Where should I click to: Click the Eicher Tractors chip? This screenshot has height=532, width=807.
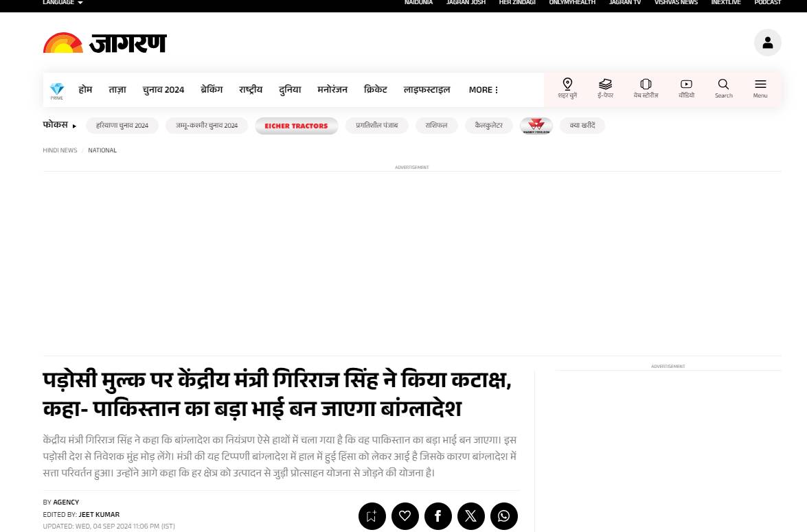click(x=297, y=126)
